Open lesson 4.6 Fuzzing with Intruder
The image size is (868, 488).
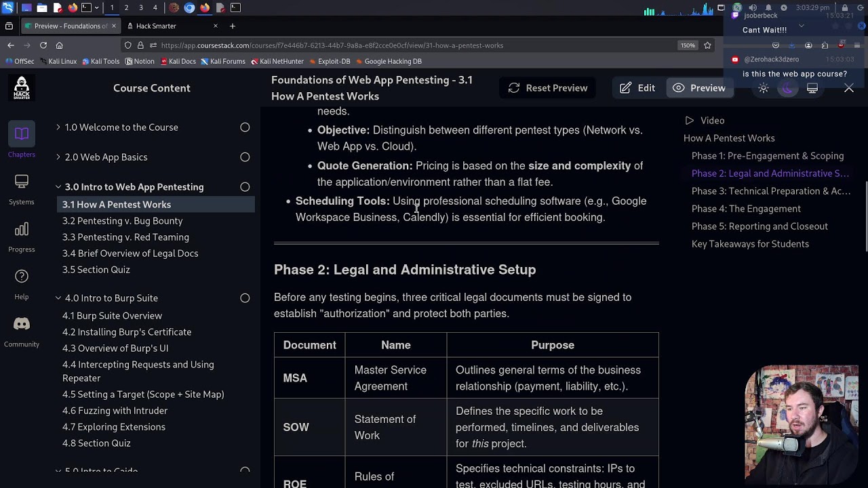click(115, 411)
